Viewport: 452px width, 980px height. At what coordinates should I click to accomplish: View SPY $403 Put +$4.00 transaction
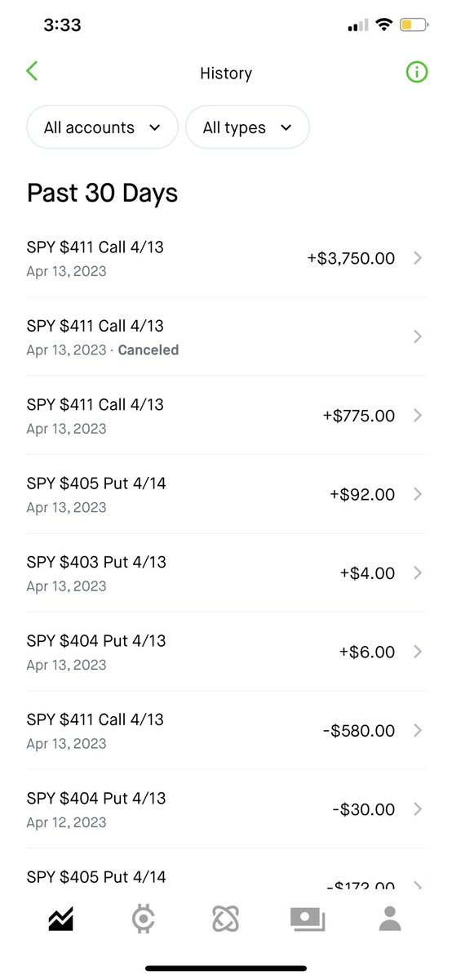tap(226, 572)
